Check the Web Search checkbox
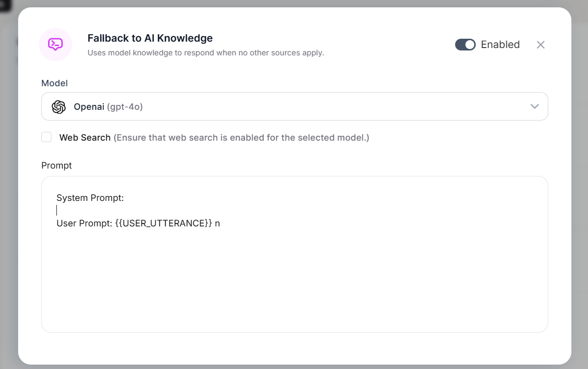 click(x=46, y=137)
